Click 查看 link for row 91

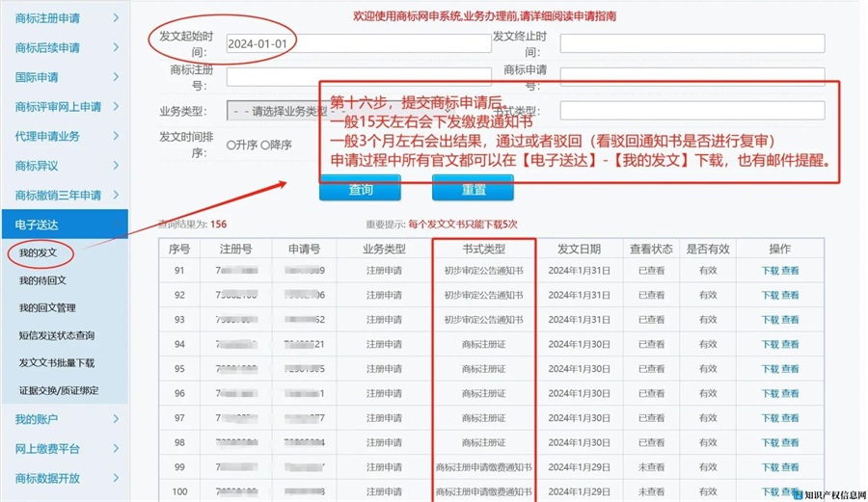coord(790,271)
